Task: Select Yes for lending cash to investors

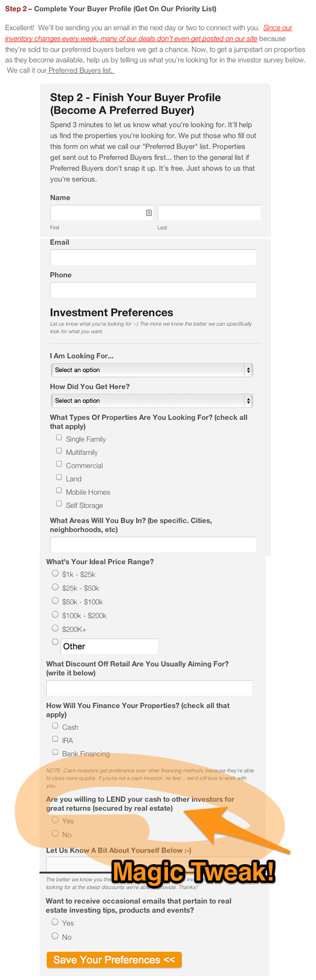Action: (55, 820)
